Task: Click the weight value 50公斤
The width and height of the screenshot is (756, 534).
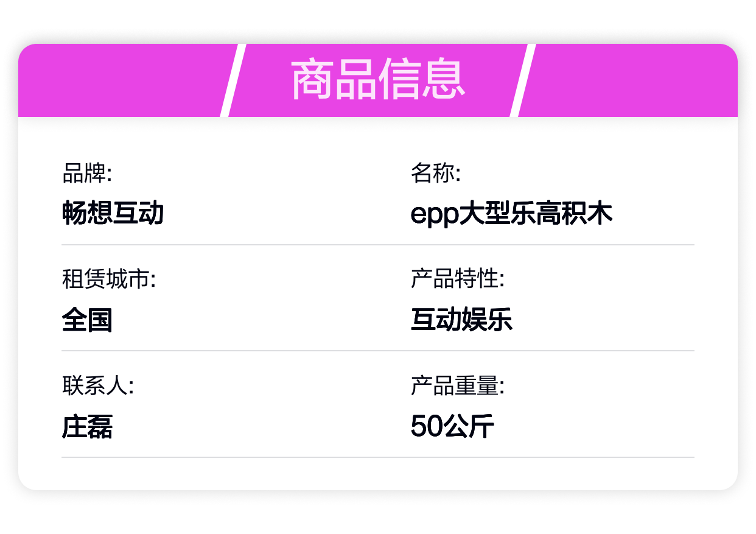Action: [452, 426]
